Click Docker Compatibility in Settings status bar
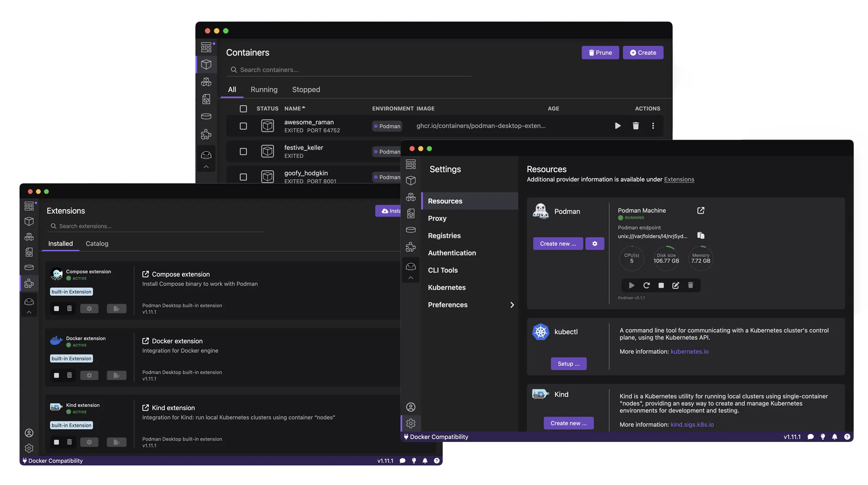The height and width of the screenshot is (485, 868). point(436,437)
